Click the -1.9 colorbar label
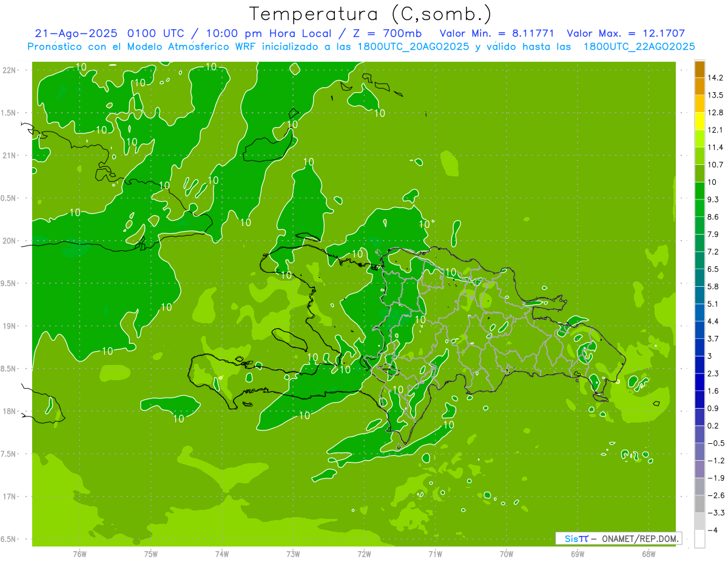Screen dimensions: 728x562 (x=715, y=478)
